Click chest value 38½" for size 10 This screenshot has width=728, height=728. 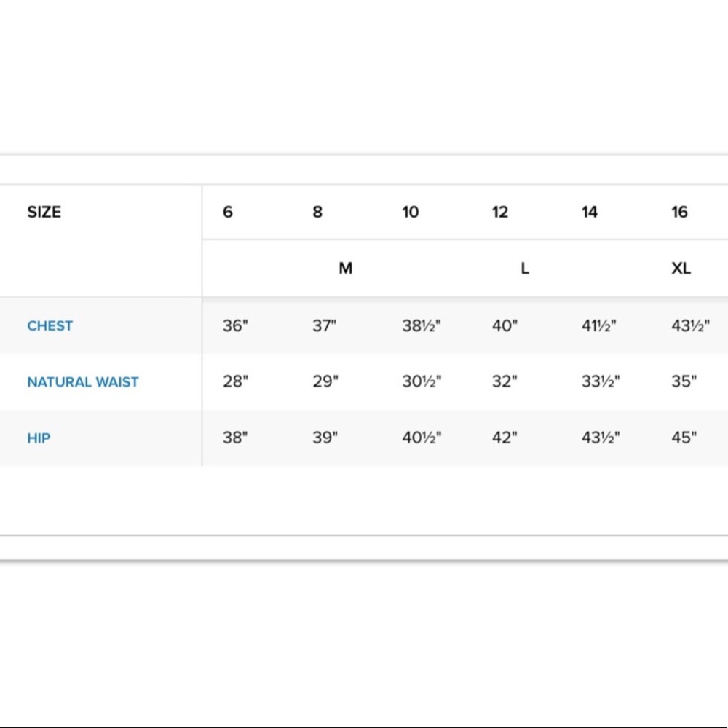[x=422, y=326]
